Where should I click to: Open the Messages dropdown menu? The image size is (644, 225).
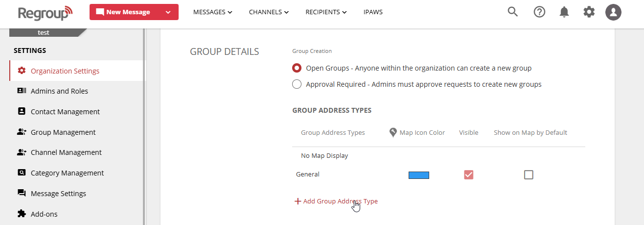click(212, 12)
